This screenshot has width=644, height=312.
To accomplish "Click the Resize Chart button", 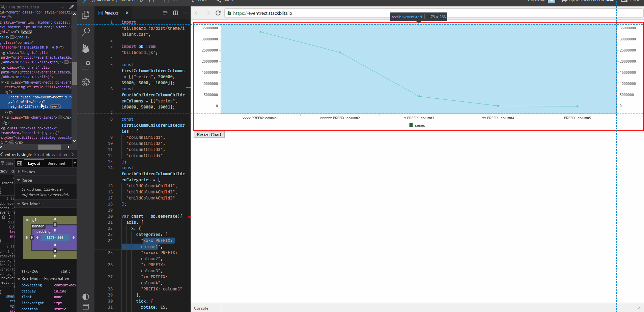I will pos(209,135).
